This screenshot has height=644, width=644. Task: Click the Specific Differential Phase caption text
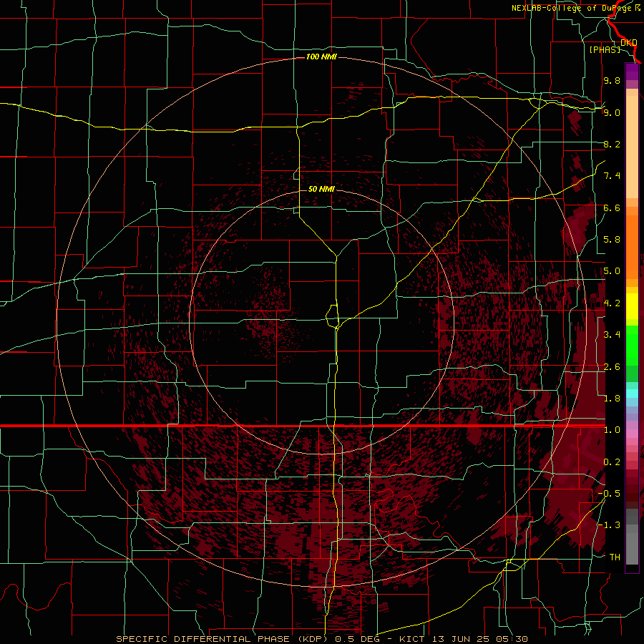click(321, 639)
